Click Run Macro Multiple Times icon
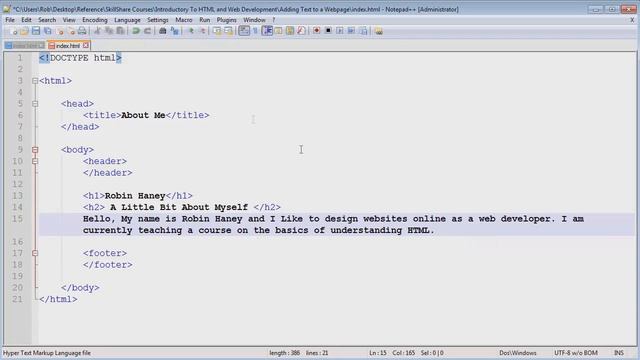This screenshot has width=640, height=360. (351, 31)
